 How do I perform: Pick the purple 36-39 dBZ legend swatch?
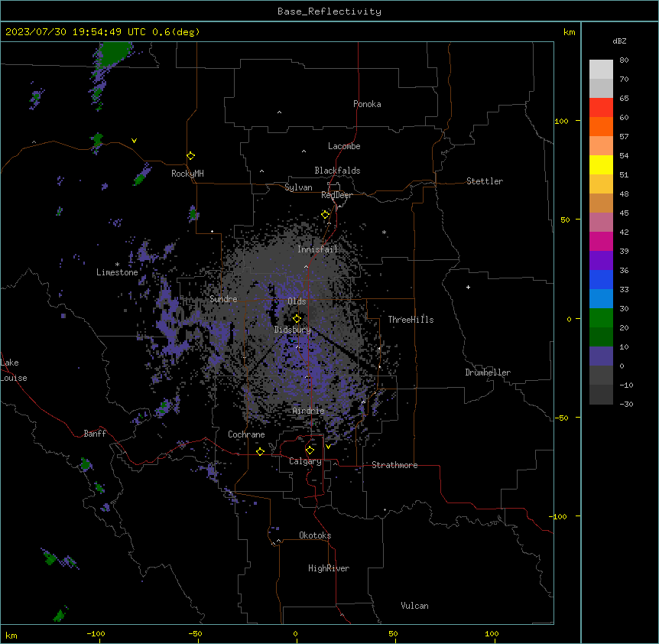click(x=601, y=261)
